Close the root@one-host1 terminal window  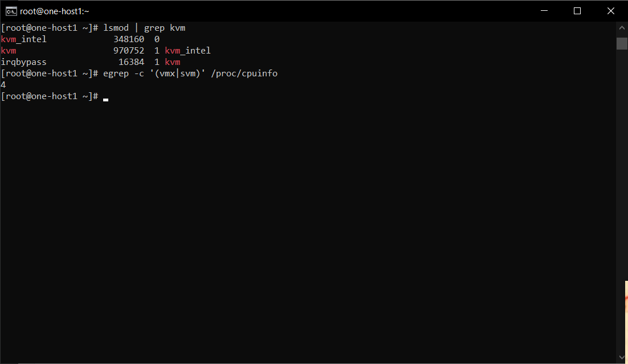(x=610, y=11)
